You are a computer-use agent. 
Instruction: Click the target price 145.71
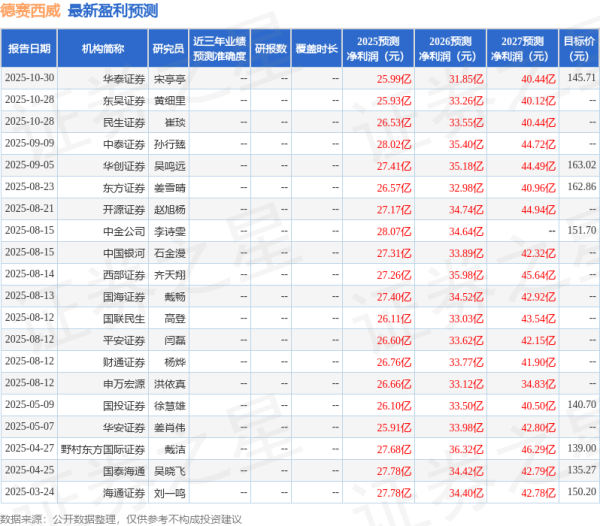[x=582, y=78]
